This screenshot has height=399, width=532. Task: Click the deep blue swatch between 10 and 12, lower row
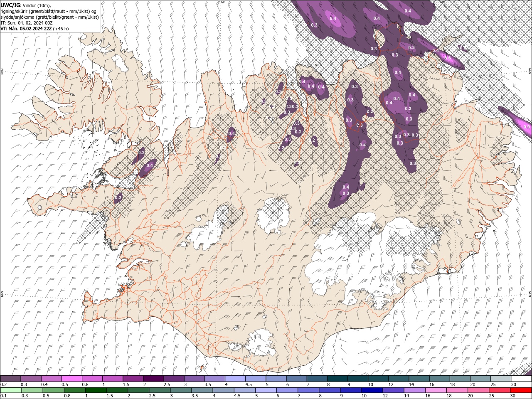click(x=372, y=390)
